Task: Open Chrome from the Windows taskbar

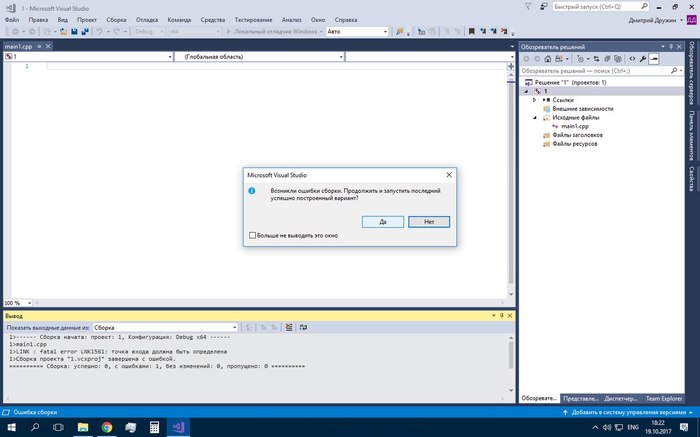Action: point(107,427)
